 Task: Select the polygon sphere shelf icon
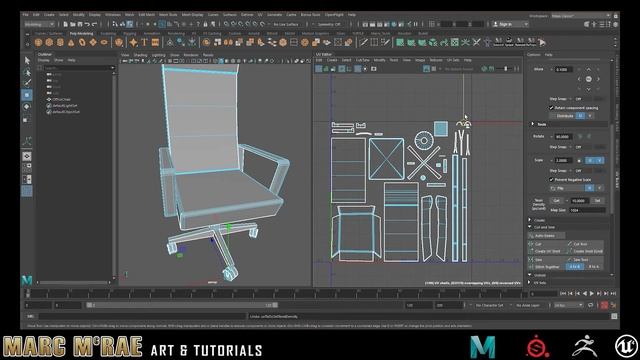38,42
